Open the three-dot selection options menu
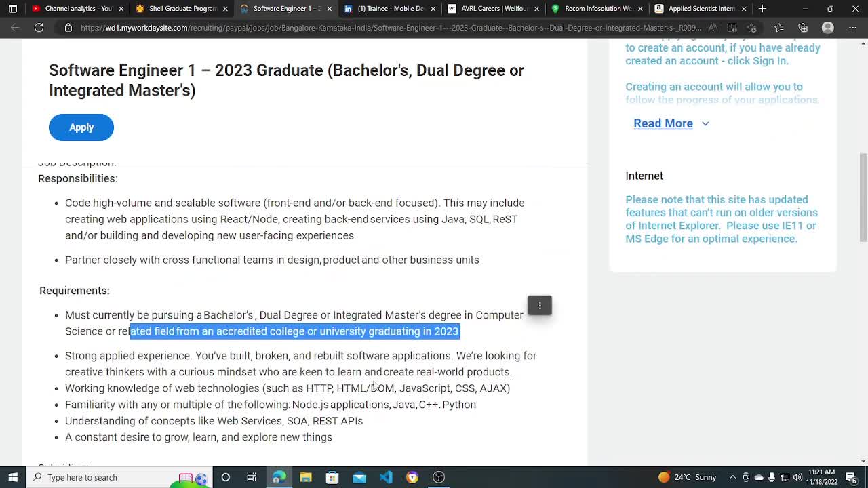868x488 pixels. (x=540, y=306)
